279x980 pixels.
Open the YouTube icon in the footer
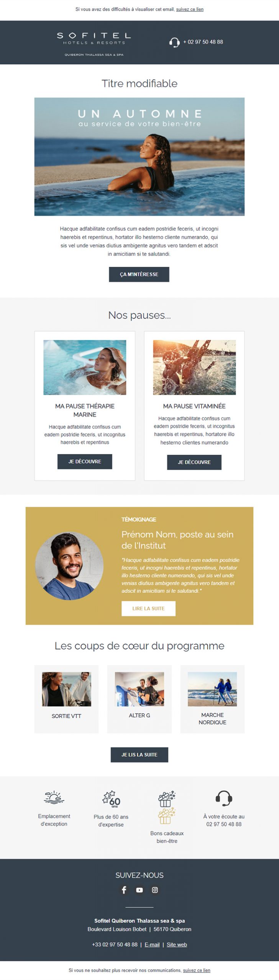[x=139, y=890]
